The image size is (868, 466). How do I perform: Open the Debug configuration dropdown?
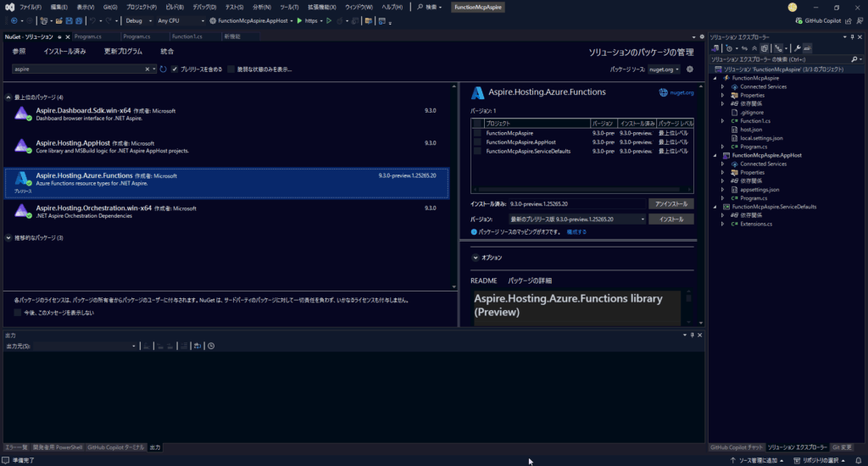(x=138, y=21)
